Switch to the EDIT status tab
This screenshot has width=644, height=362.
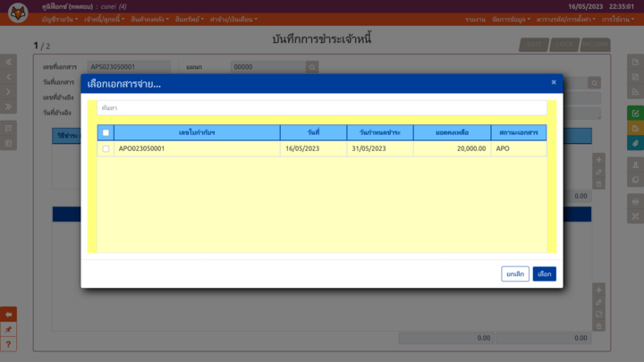534,45
